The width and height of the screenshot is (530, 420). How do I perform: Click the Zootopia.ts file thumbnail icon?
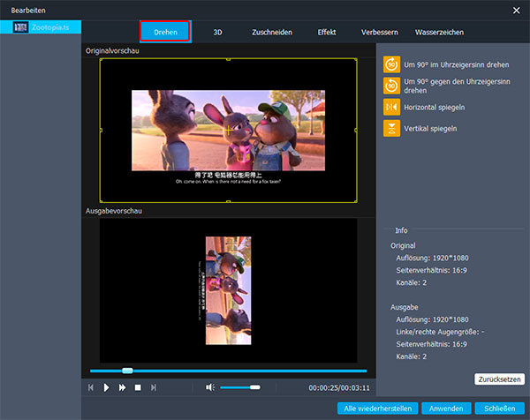(20, 27)
